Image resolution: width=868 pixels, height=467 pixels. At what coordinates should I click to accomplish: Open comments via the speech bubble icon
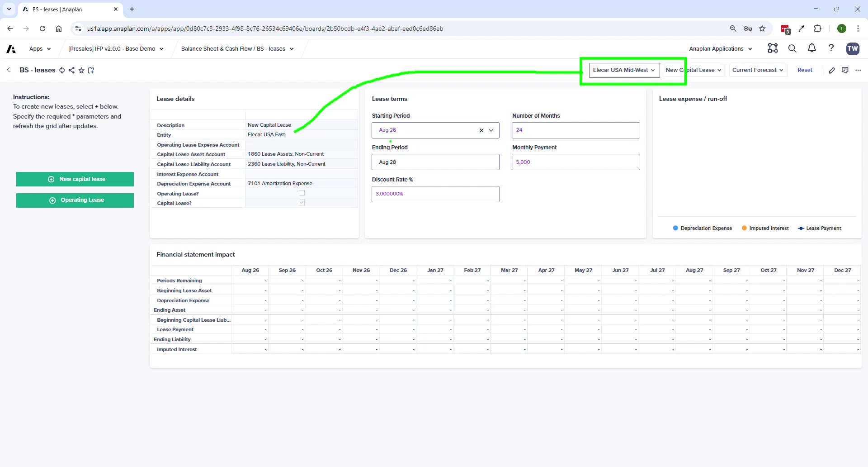click(845, 70)
